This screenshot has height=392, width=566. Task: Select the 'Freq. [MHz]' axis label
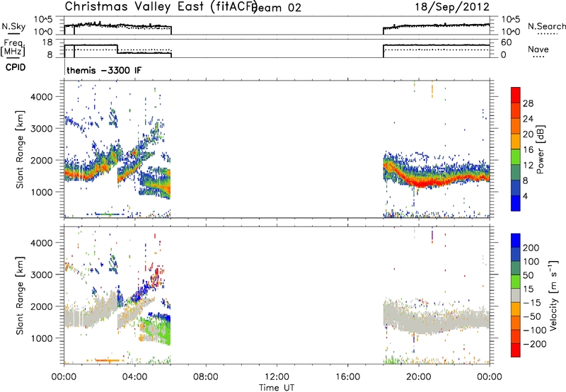[x=13, y=48]
